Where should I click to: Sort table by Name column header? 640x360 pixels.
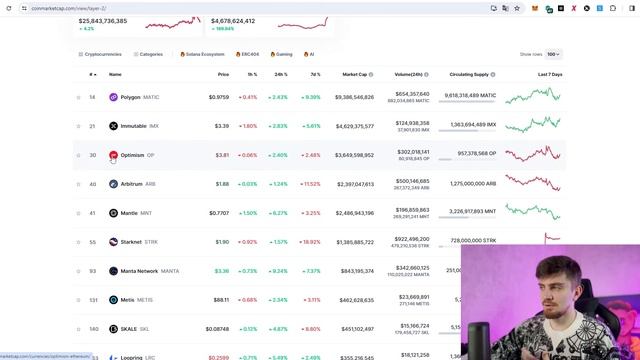coord(115,75)
